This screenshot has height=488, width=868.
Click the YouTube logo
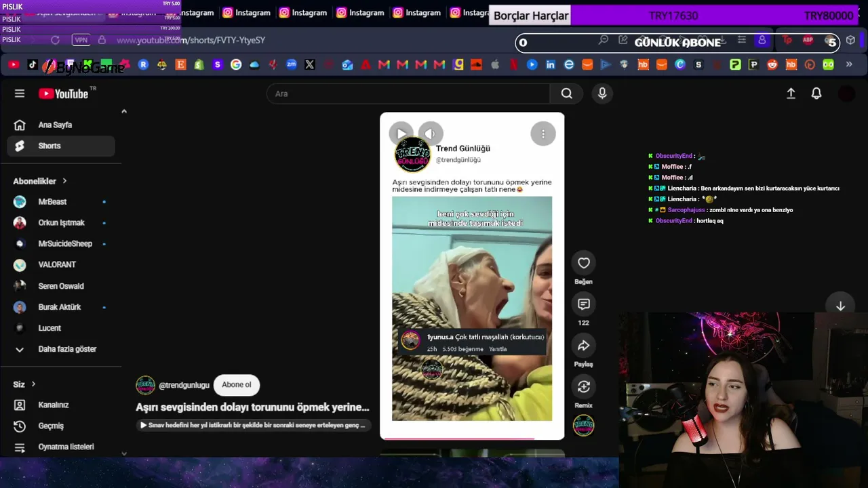pos(64,94)
